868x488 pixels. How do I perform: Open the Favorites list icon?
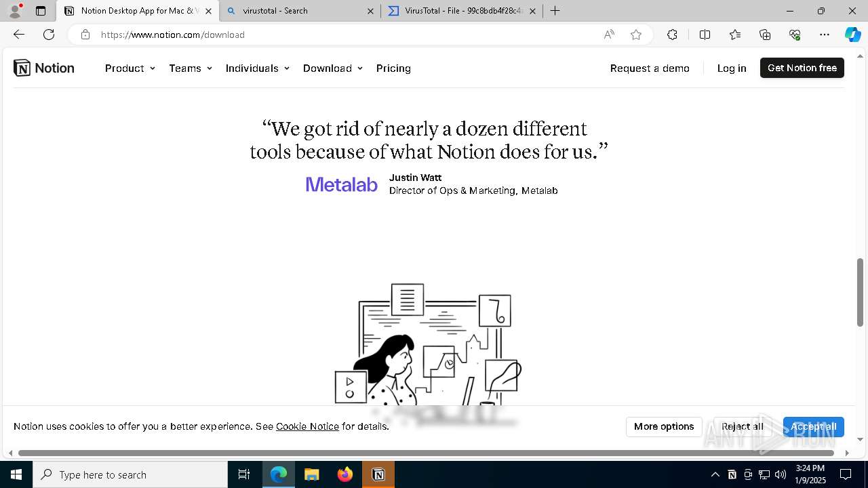tap(735, 35)
